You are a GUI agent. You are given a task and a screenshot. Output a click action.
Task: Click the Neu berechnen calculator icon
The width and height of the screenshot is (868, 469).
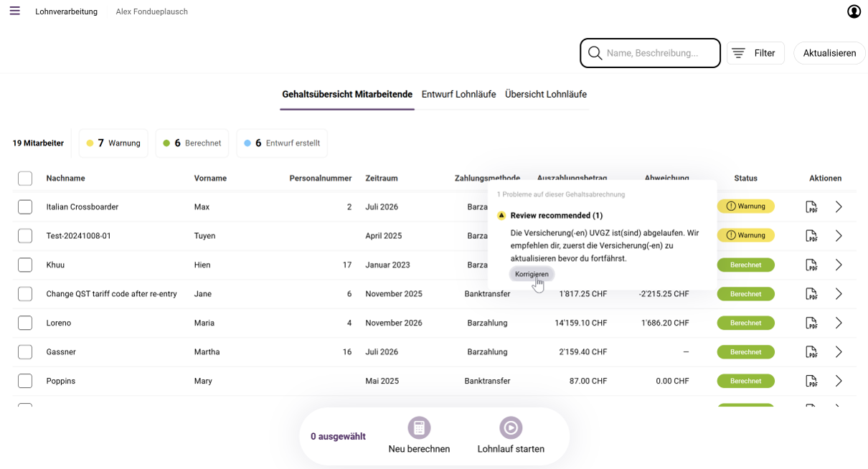419,428
